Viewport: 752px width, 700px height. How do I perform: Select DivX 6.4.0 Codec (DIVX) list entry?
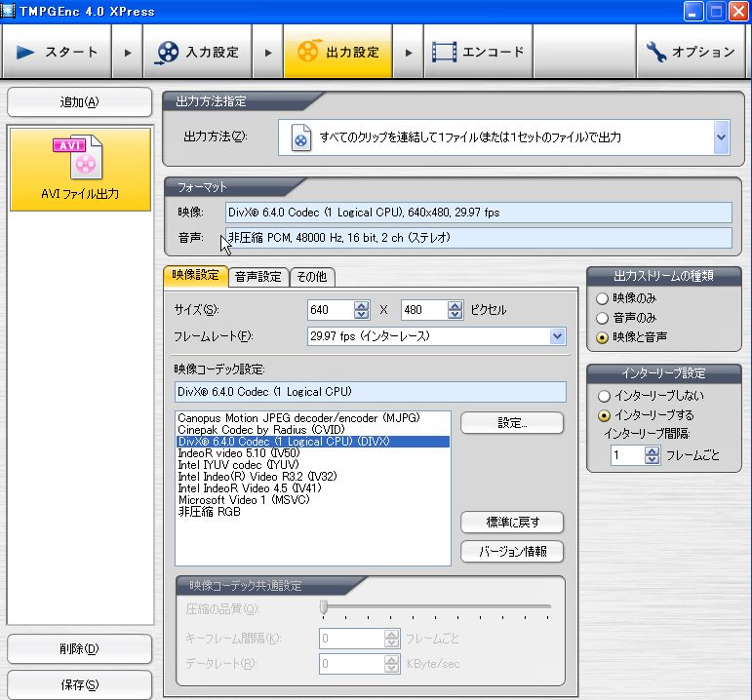click(313, 442)
